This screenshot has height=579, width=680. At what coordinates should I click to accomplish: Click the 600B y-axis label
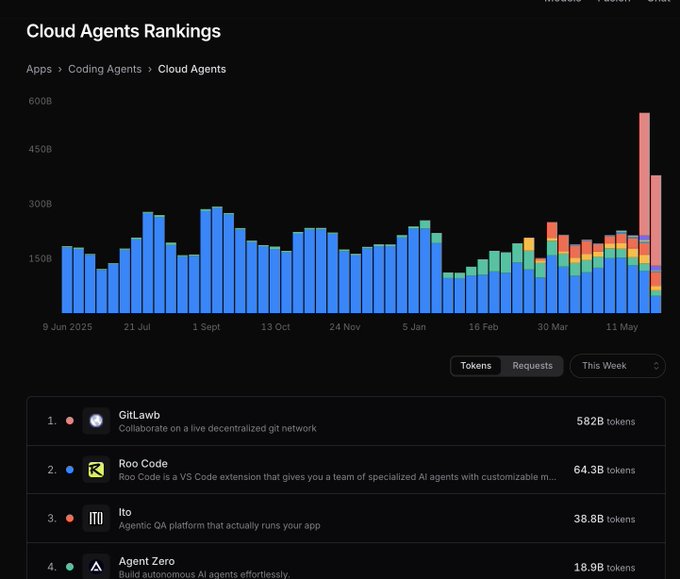tap(40, 101)
